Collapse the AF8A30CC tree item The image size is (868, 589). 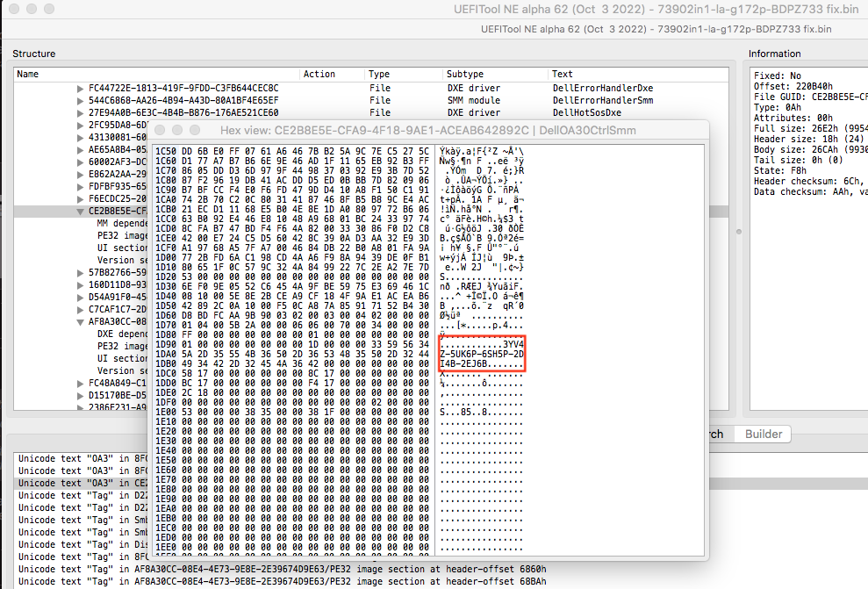(x=80, y=321)
